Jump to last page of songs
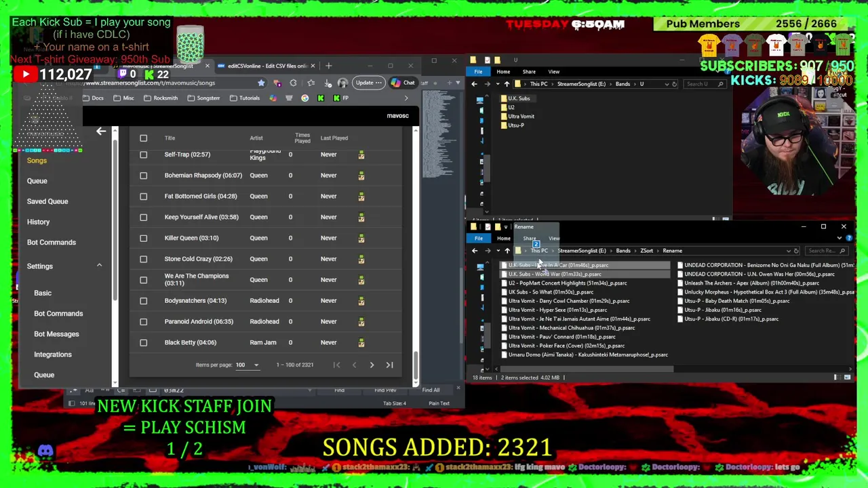The width and height of the screenshot is (868, 488). click(389, 365)
